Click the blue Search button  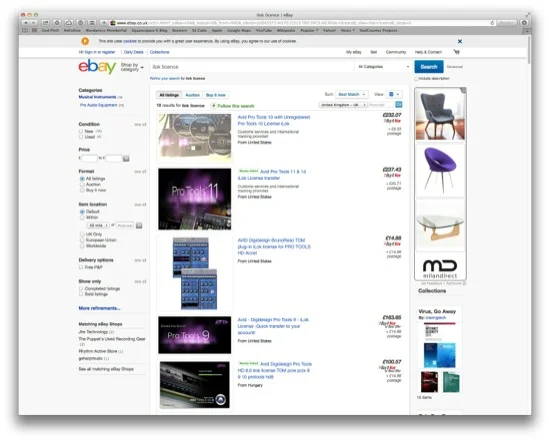coord(429,67)
